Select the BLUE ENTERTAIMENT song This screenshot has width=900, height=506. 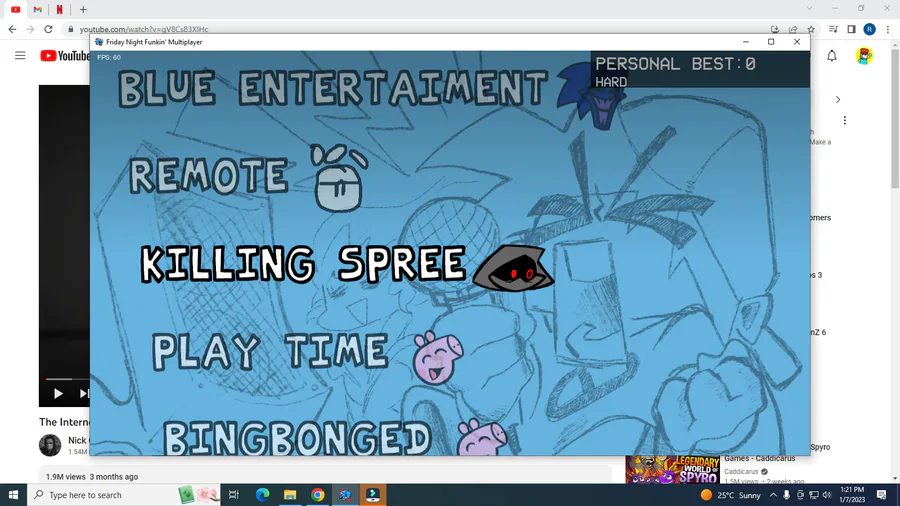(333, 88)
